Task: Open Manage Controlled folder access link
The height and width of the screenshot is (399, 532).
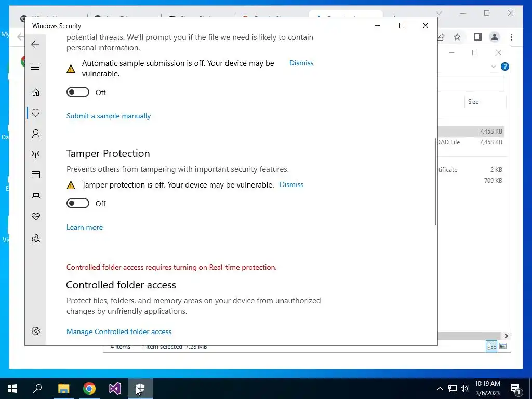Action: (x=119, y=332)
